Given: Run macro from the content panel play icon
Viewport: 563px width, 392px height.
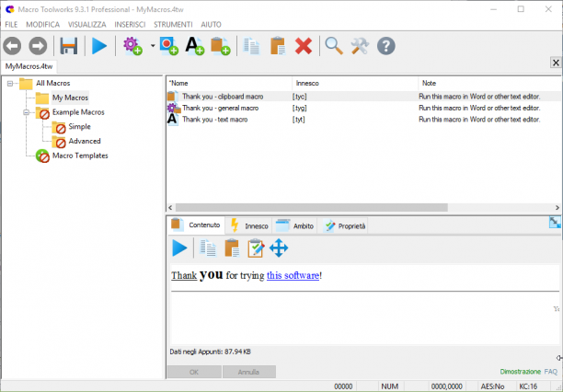Looking at the screenshot, I should [179, 248].
